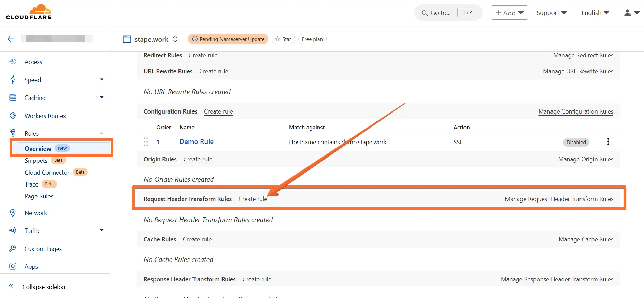Open Cloud Connector in the sidebar
644x298 pixels.
(x=47, y=172)
